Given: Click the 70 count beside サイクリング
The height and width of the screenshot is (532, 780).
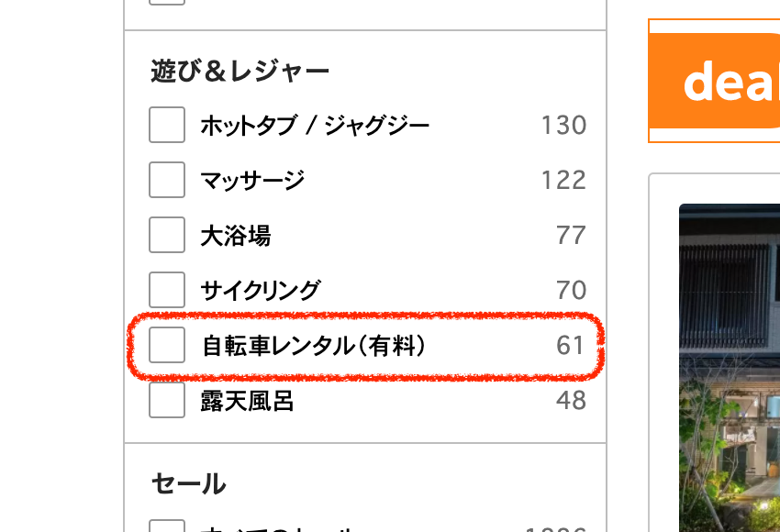Looking at the screenshot, I should (x=571, y=291).
